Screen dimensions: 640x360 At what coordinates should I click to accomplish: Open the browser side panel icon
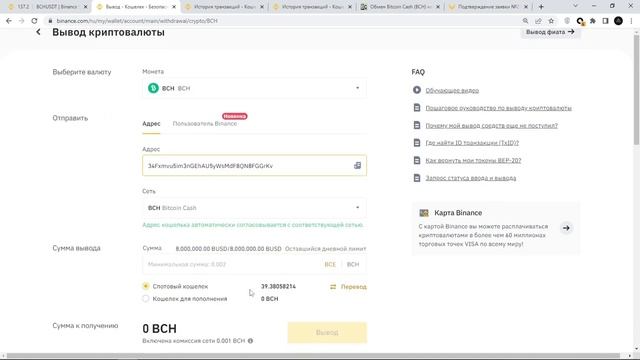point(605,21)
